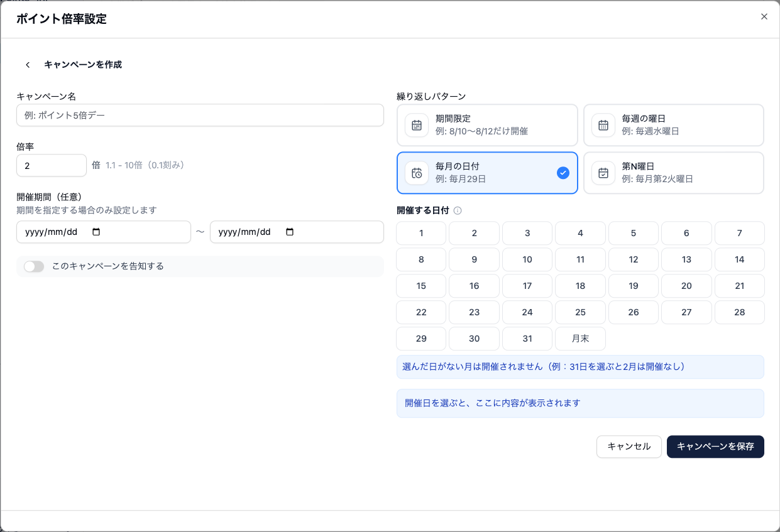Click キャンペーンを保存 button

coord(715,447)
